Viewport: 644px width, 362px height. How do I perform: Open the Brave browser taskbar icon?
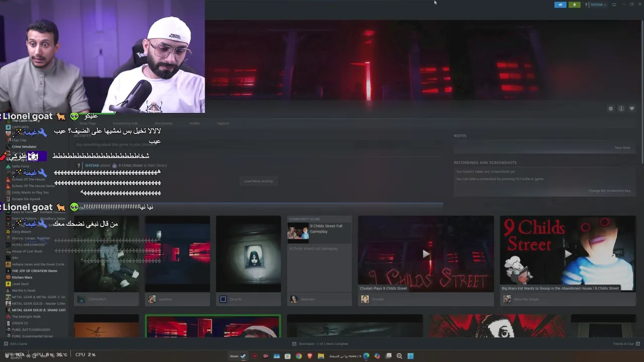310,356
